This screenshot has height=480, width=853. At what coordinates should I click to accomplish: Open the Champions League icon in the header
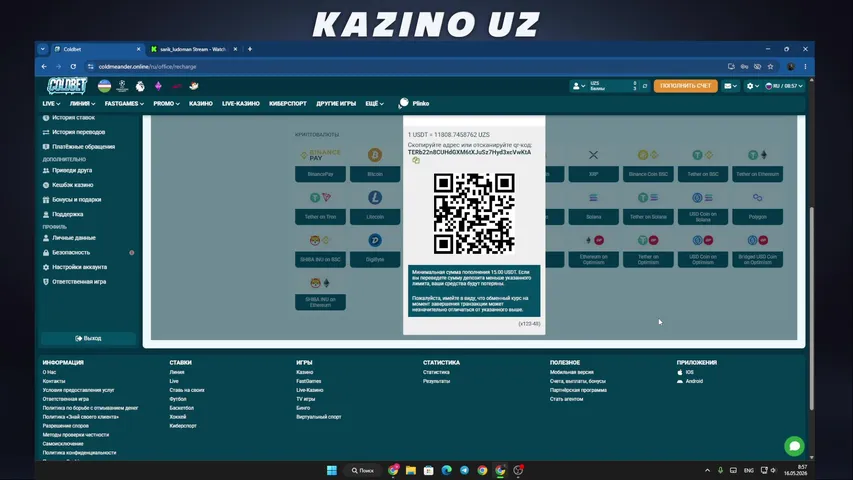click(x=122, y=85)
